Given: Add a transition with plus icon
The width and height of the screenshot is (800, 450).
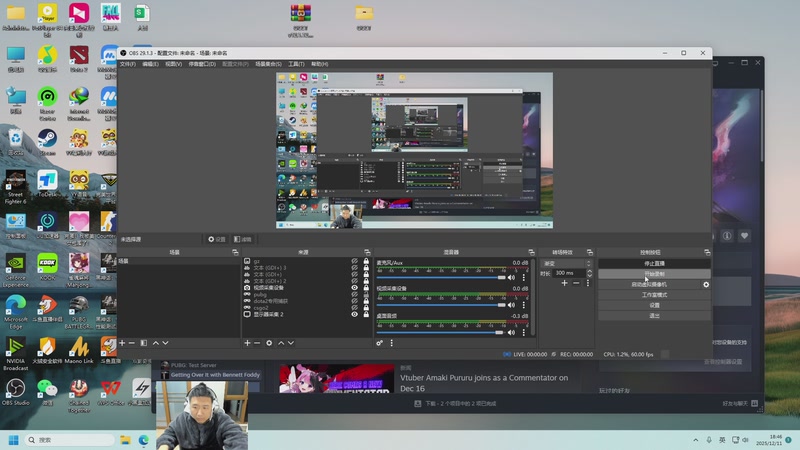Looking at the screenshot, I should [564, 283].
